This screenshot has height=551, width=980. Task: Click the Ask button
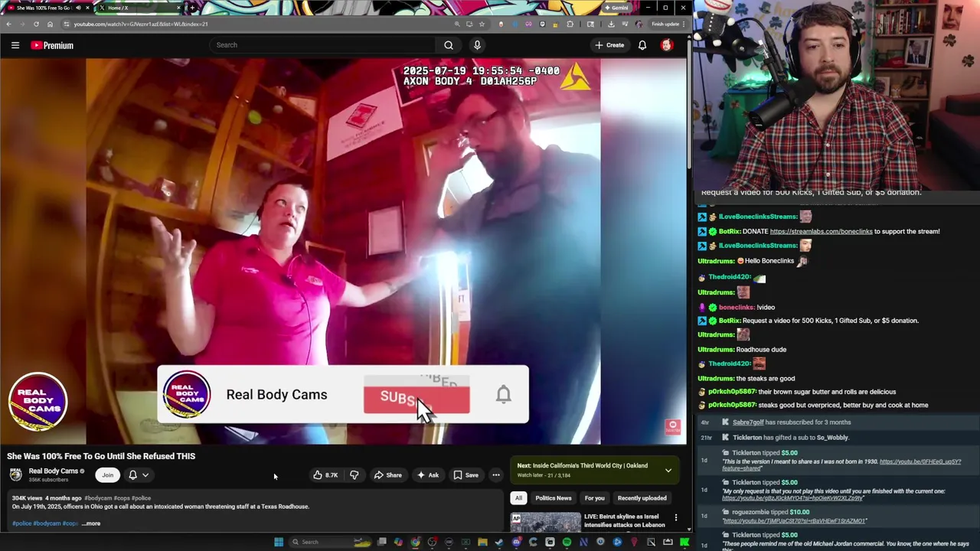point(427,475)
